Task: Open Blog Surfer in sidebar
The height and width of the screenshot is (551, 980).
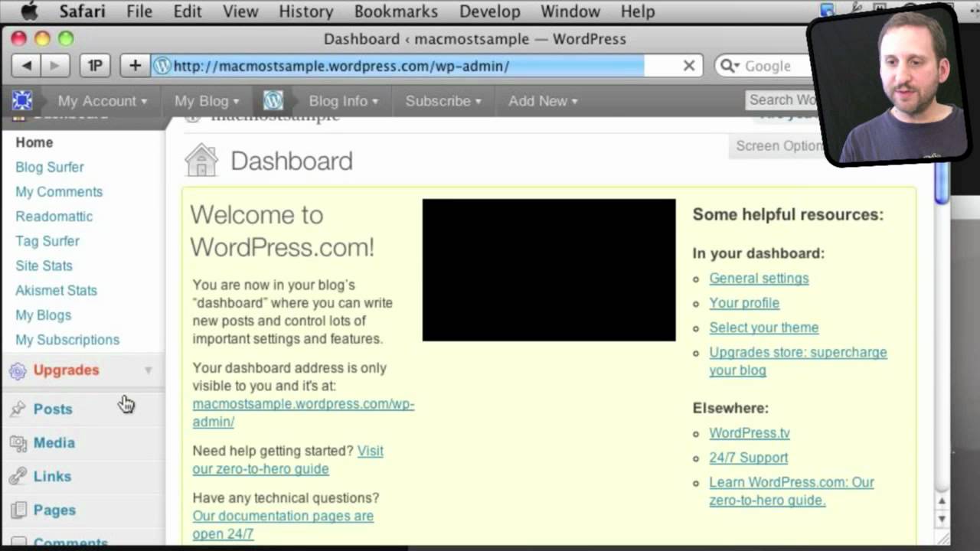Action: 50,167
